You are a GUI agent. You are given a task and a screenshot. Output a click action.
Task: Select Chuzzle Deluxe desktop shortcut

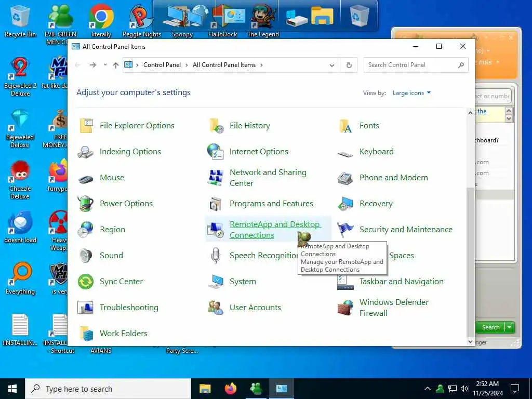pos(20,180)
